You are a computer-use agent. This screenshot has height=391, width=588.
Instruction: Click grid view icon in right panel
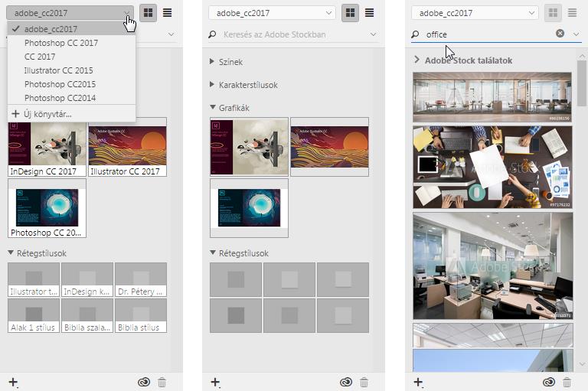coord(553,13)
